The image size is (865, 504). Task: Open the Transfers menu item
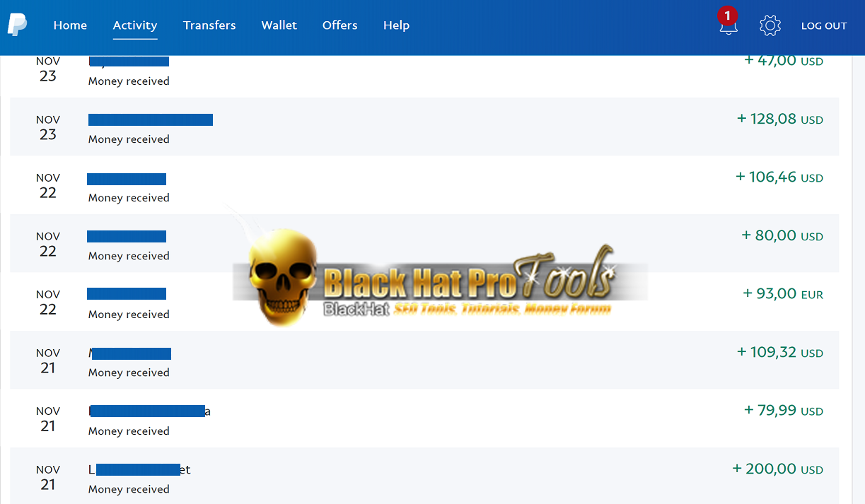pyautogui.click(x=209, y=25)
